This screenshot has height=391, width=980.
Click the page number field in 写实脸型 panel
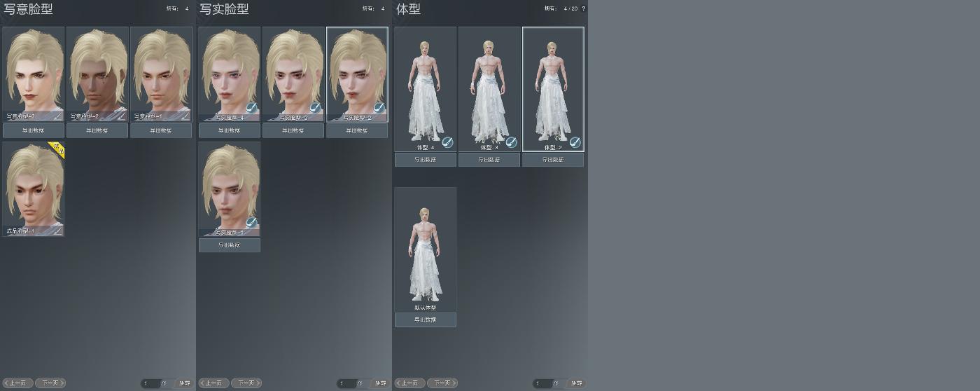tap(346, 383)
